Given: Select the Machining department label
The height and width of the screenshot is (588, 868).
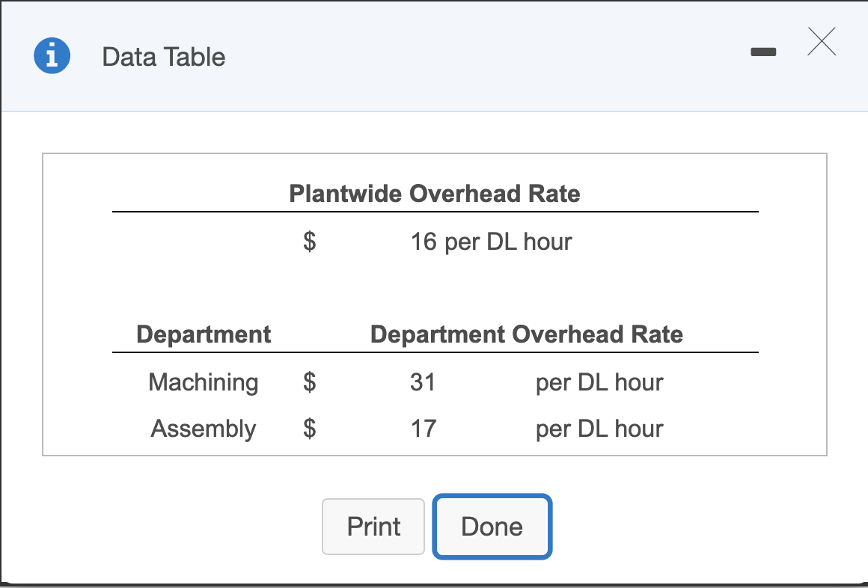Looking at the screenshot, I should tap(204, 382).
